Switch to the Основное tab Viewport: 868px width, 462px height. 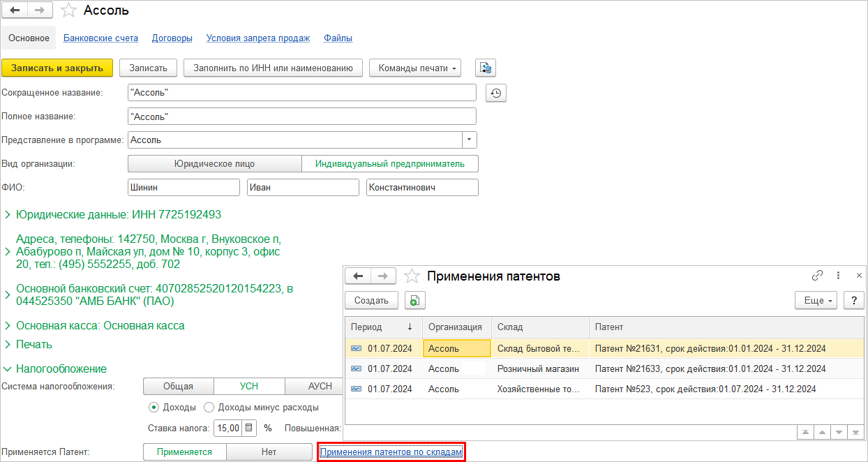[29, 38]
